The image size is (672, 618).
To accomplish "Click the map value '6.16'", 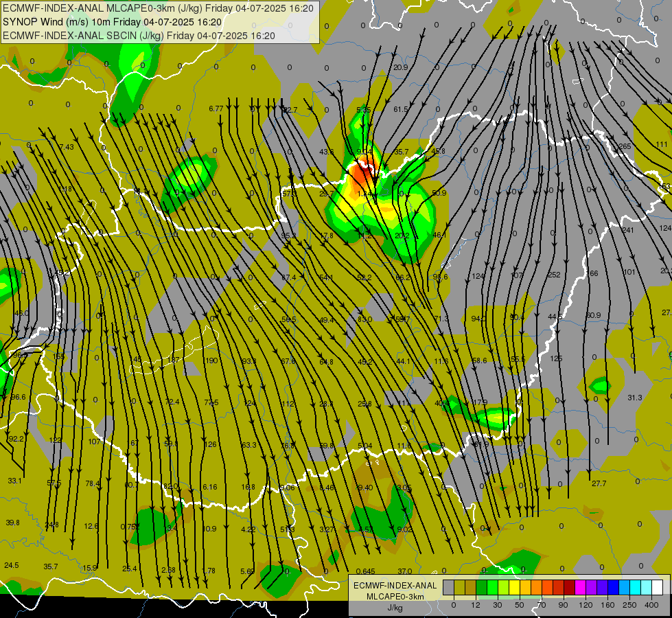I will (209, 487).
